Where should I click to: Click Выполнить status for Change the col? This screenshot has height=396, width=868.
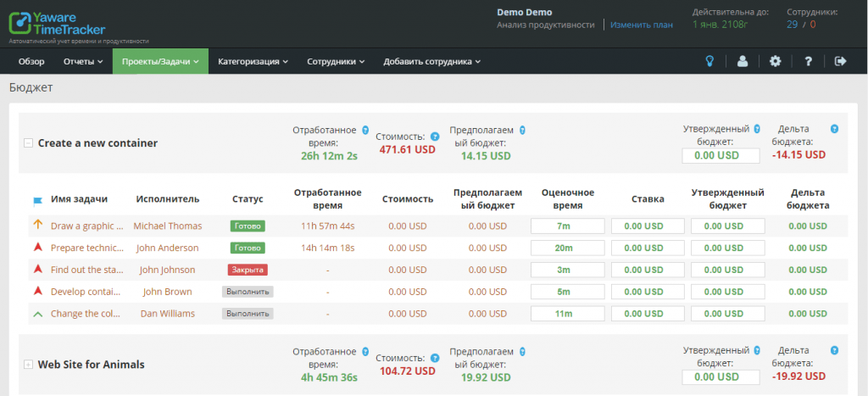248,314
